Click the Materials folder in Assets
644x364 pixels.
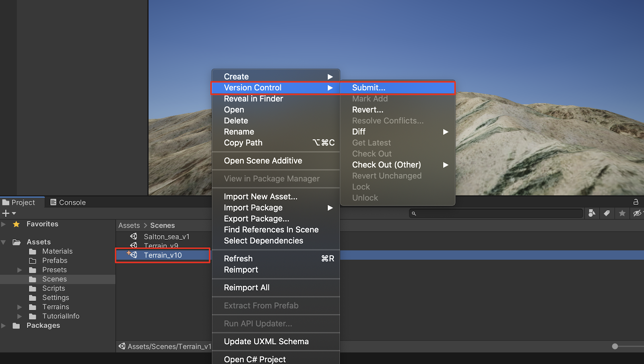pyautogui.click(x=57, y=251)
